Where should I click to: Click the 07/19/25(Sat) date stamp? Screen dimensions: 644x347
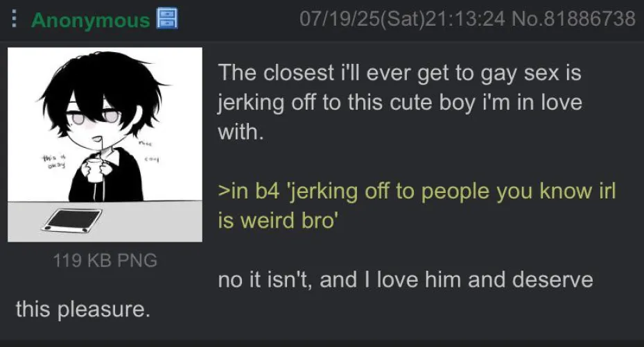tap(361, 19)
